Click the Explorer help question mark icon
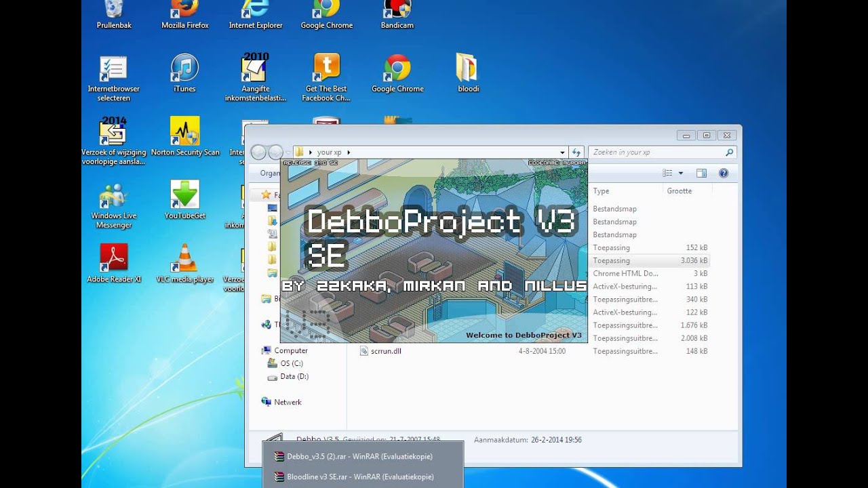Viewport: 868px width, 488px height. (724, 174)
